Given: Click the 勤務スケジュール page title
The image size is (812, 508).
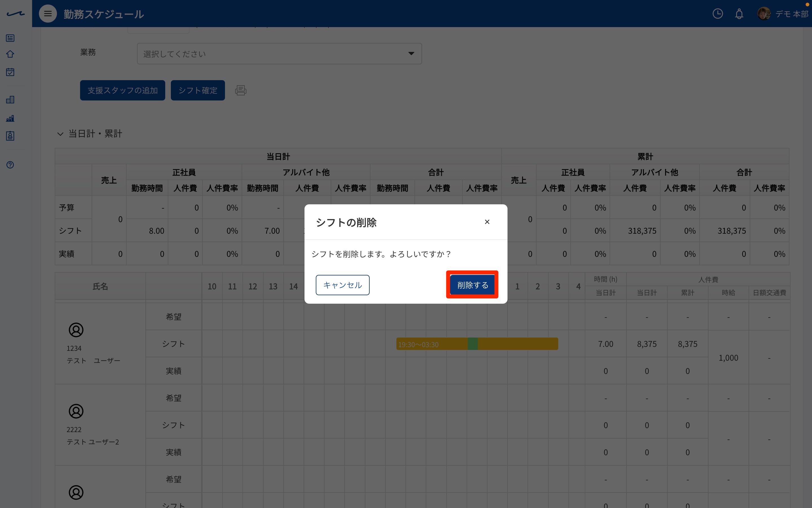Looking at the screenshot, I should (104, 14).
